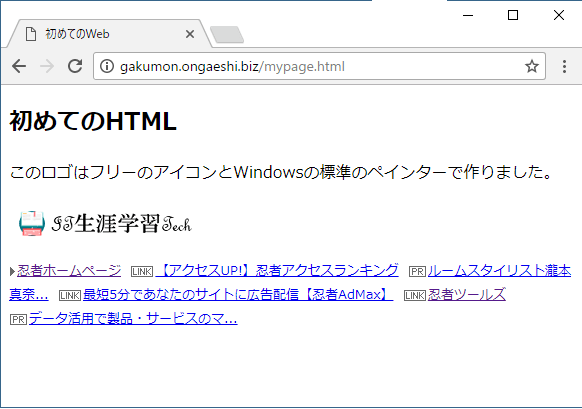Close the 初めてのWeb tab
This screenshot has width=582, height=409.
tap(190, 34)
